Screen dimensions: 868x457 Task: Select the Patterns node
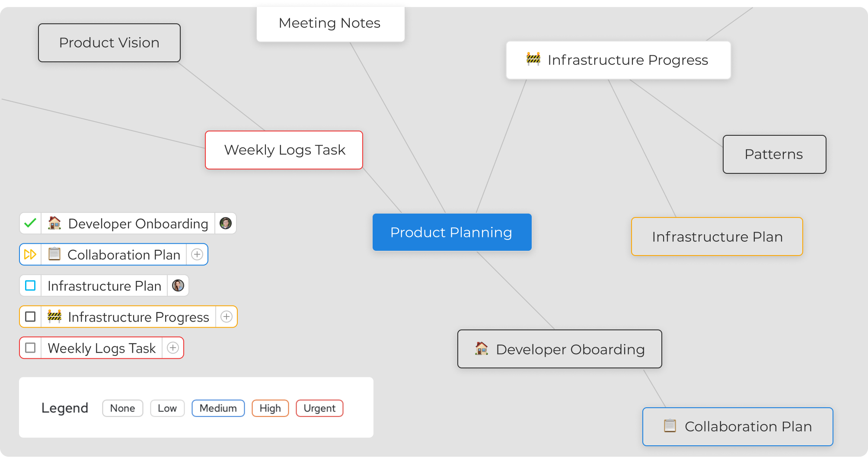pos(774,154)
